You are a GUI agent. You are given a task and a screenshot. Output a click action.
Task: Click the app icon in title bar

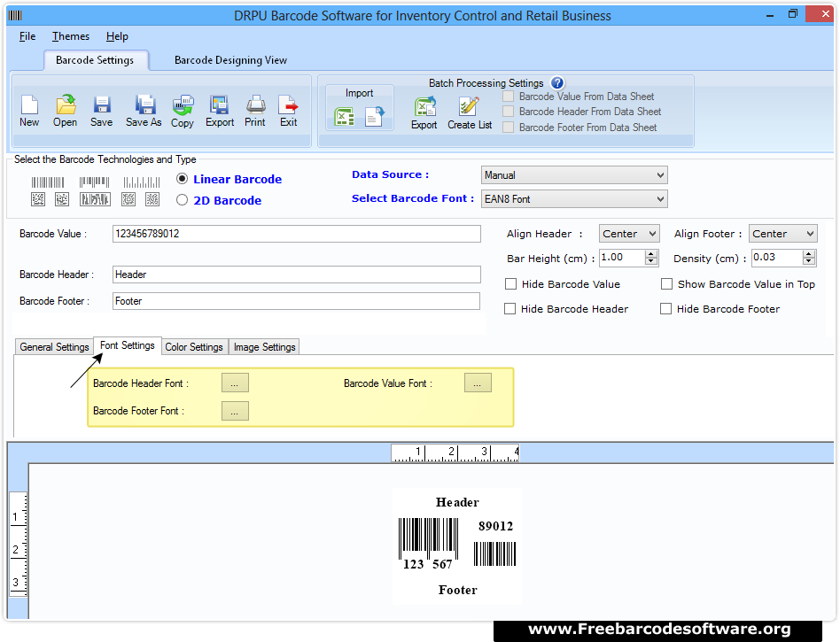pos(16,16)
